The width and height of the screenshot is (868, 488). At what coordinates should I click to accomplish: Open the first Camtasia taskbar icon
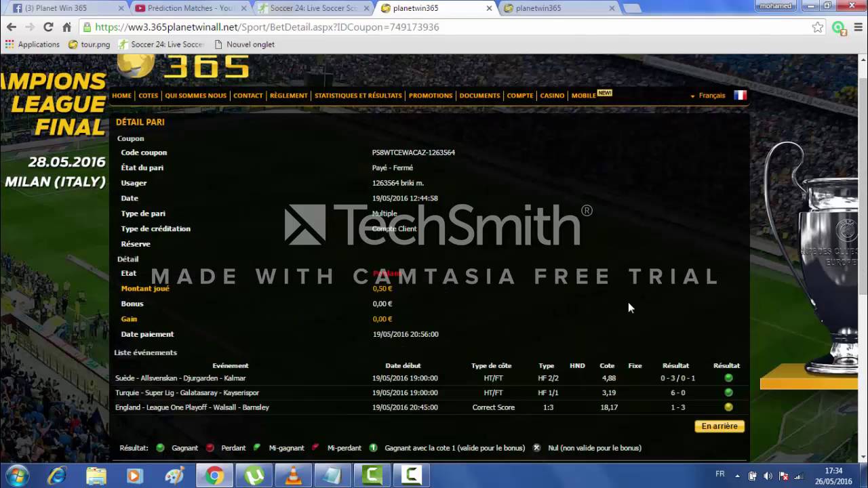[372, 476]
